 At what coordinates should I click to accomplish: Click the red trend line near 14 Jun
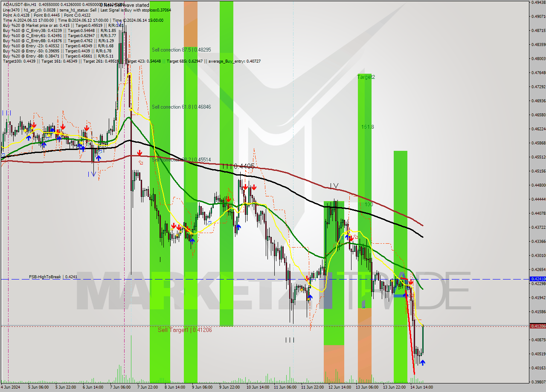pos(411,332)
